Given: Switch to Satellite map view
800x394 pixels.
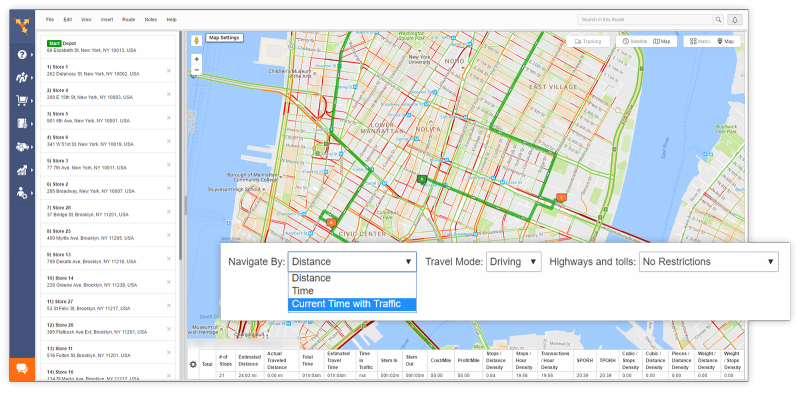Looking at the screenshot, I should (x=635, y=41).
